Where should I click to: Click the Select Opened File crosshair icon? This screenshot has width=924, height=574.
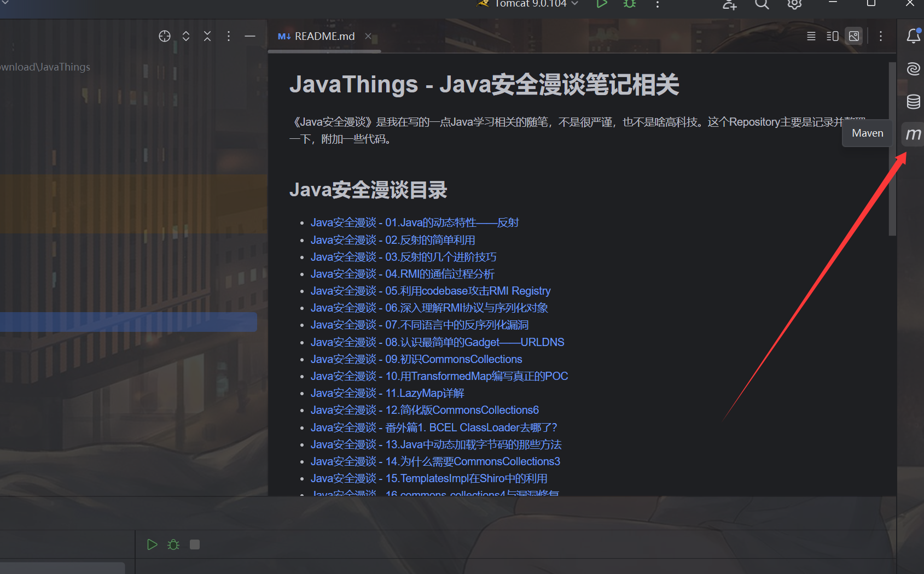[165, 36]
